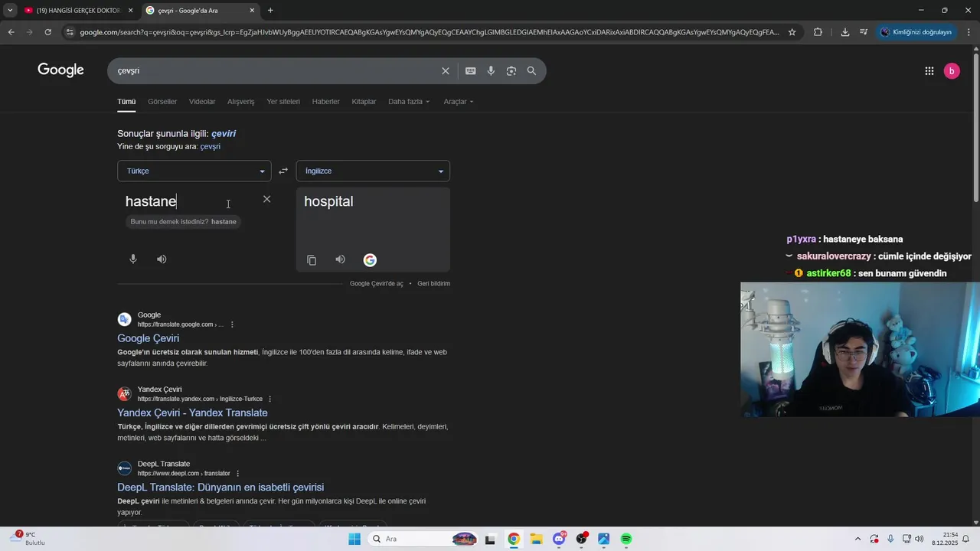Open the Türkçe source language dropdown

click(x=194, y=171)
